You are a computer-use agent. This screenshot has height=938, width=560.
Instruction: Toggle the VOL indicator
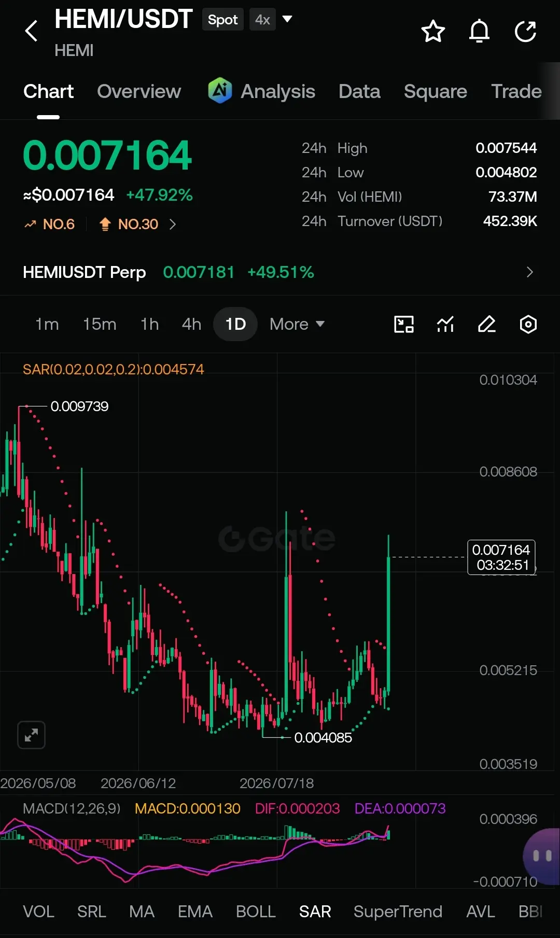[x=38, y=911]
